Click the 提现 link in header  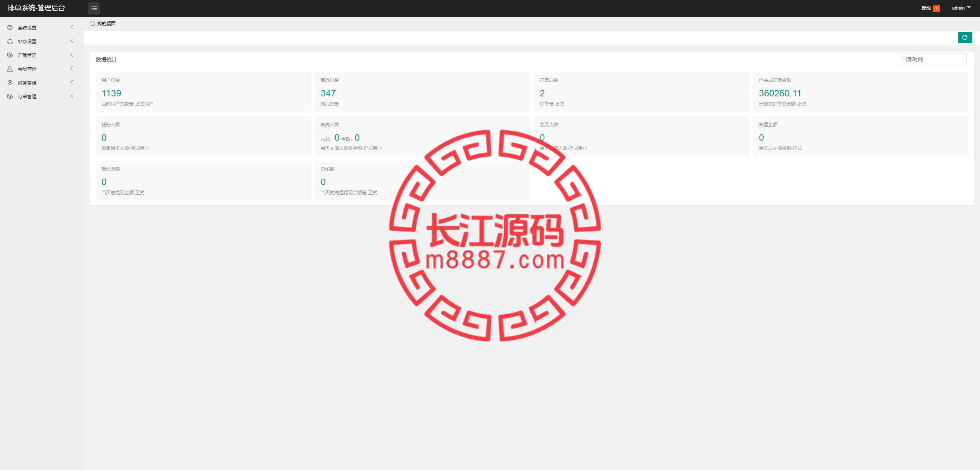926,8
